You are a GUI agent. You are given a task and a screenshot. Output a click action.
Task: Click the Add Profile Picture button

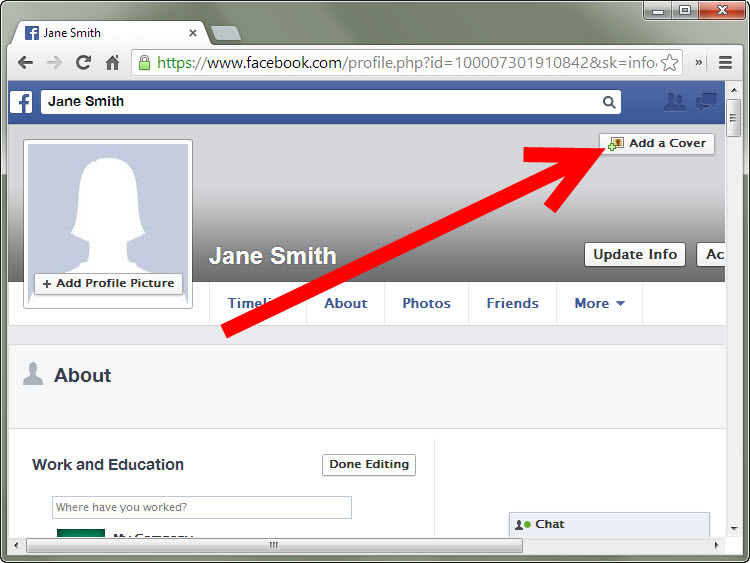click(x=109, y=284)
